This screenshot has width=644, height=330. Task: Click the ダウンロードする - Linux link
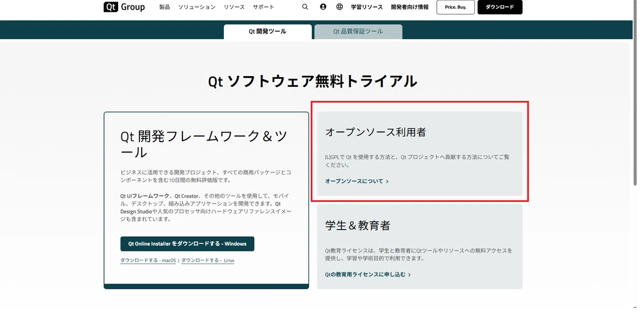(x=208, y=260)
